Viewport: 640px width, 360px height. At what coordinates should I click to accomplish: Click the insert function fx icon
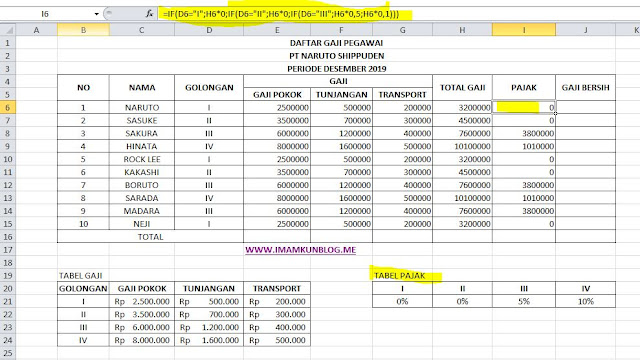coord(149,14)
